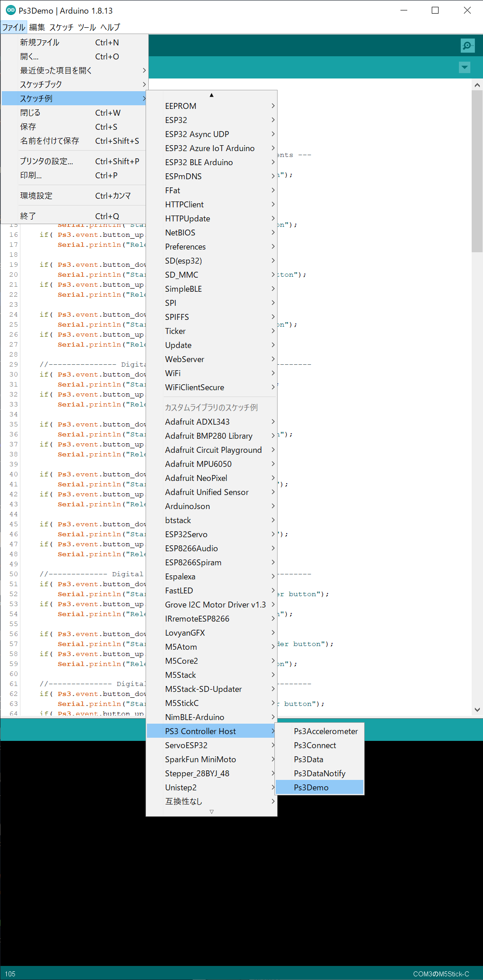Image resolution: width=483 pixels, height=980 pixels.
Task: Choose 保存 menu entry
Action: 74,127
